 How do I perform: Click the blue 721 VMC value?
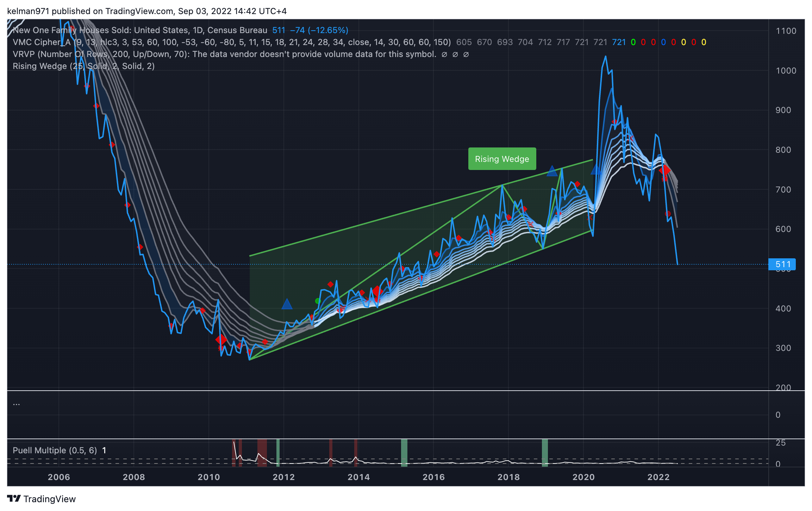pos(619,42)
